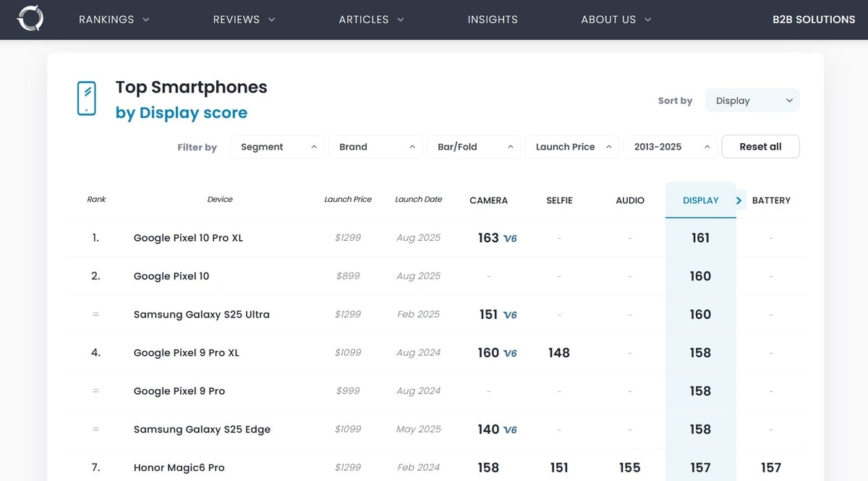Screen dimensions: 868x481
Task: Open Honor Magic6 Pro device
Action: click(179, 468)
